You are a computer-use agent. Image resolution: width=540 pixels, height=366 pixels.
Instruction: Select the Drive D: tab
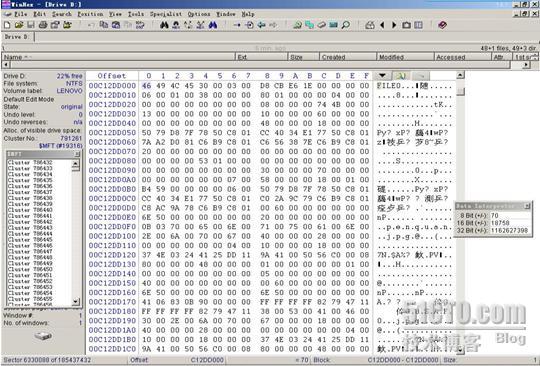[17, 37]
